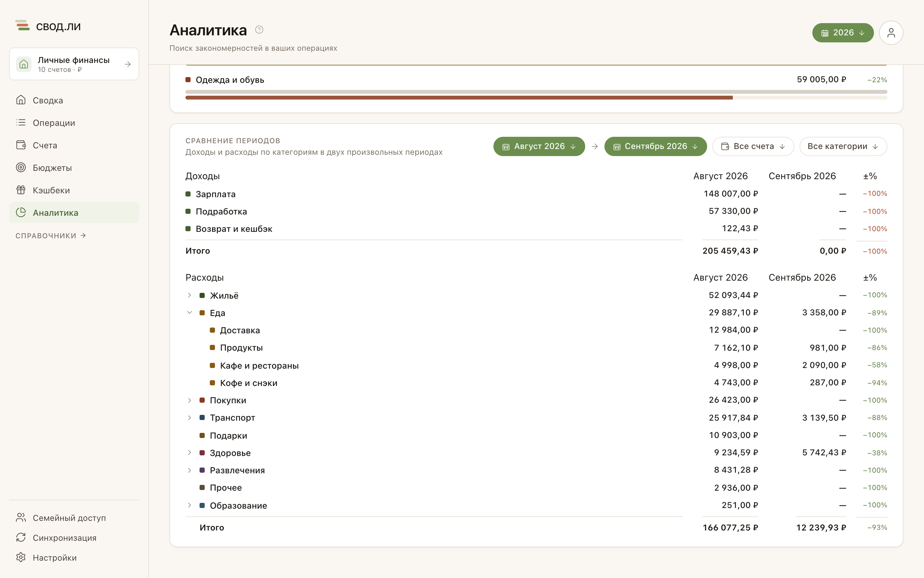Open the Август 2026 period dropdown
Image resolution: width=924 pixels, height=578 pixels.
pyautogui.click(x=539, y=146)
